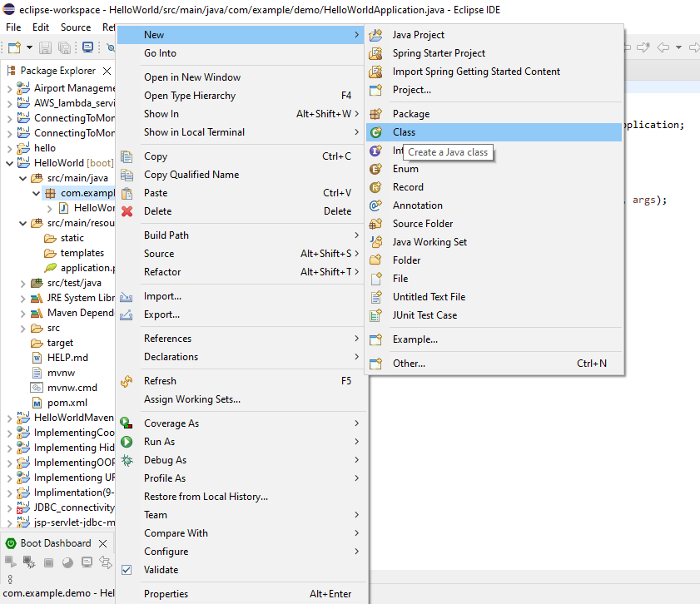Image resolution: width=700 pixels, height=604 pixels.
Task: Select HELP.md in Package Explorer
Action: [67, 357]
